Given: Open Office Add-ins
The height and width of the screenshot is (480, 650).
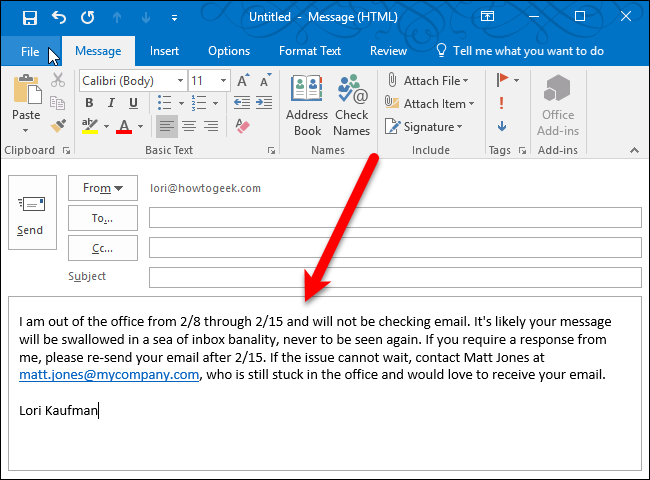Looking at the screenshot, I should click(x=558, y=105).
